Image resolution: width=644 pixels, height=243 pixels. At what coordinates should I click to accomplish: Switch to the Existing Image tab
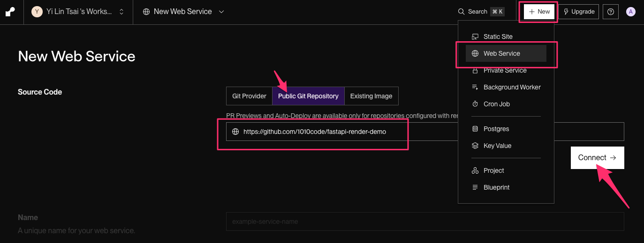[371, 96]
